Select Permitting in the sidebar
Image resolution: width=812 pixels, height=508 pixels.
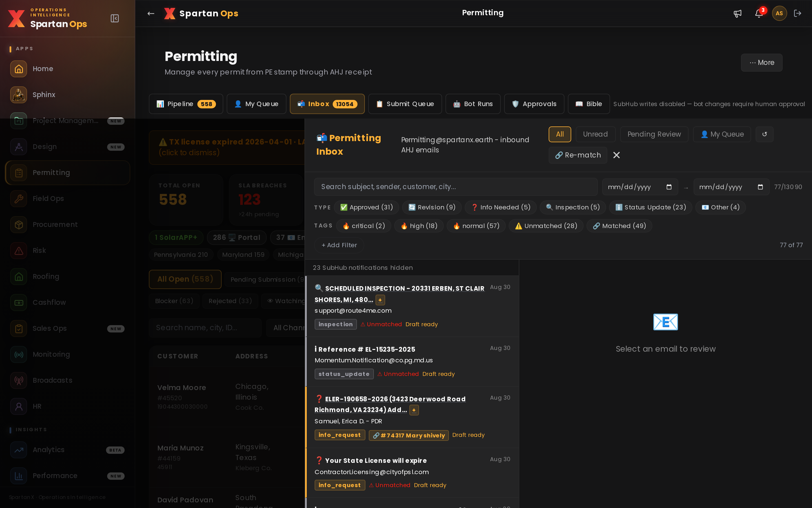(x=67, y=173)
